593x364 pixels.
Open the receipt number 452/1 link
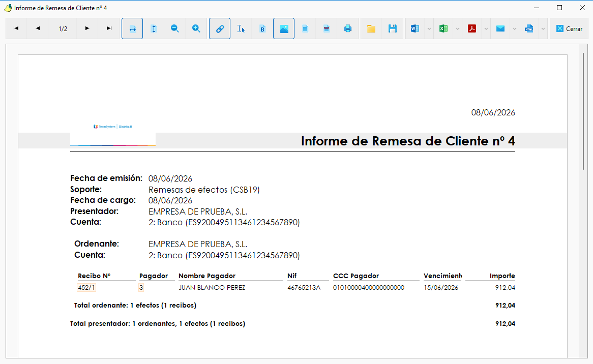(x=86, y=288)
